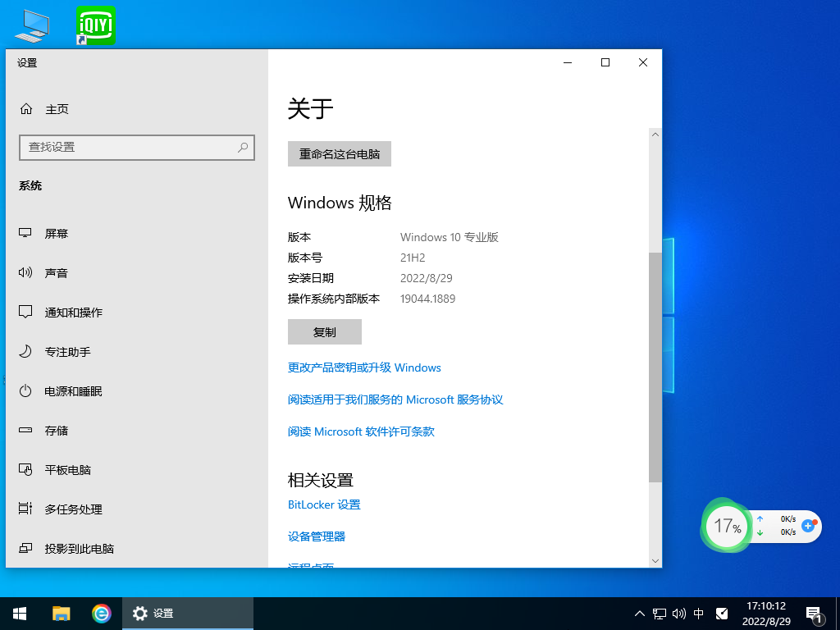Open the notification center icon
This screenshot has height=630, width=840.
814,614
